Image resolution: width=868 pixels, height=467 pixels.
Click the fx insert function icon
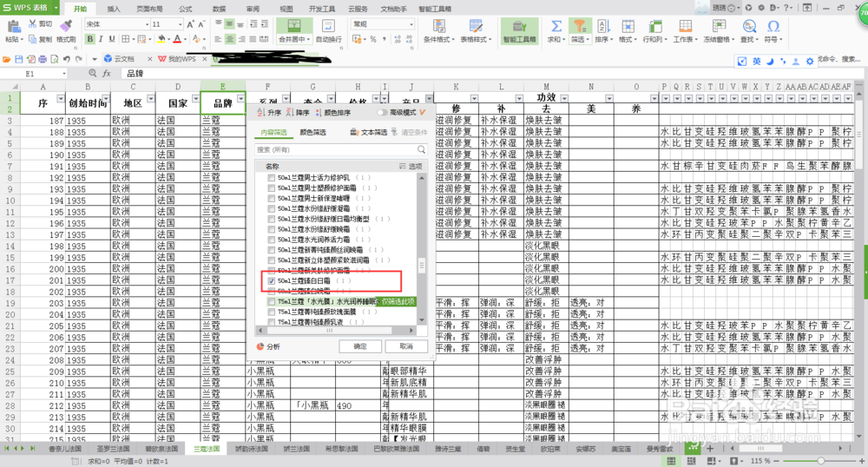106,73
